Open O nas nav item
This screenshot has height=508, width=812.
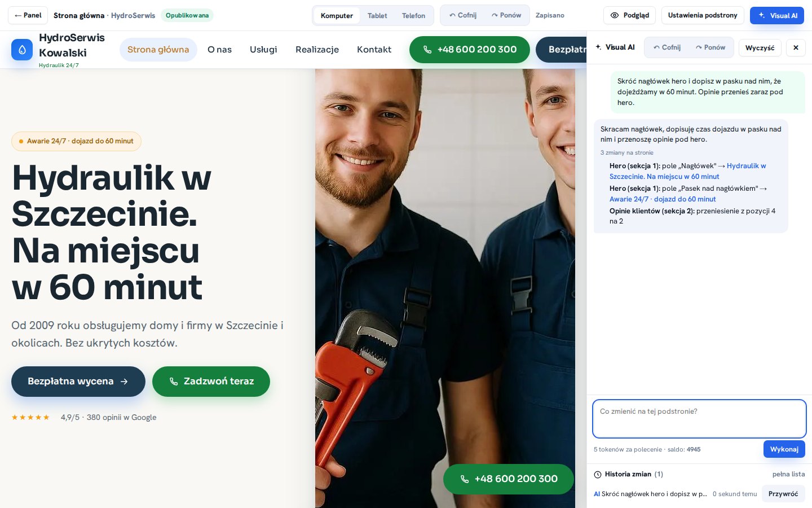click(x=219, y=50)
